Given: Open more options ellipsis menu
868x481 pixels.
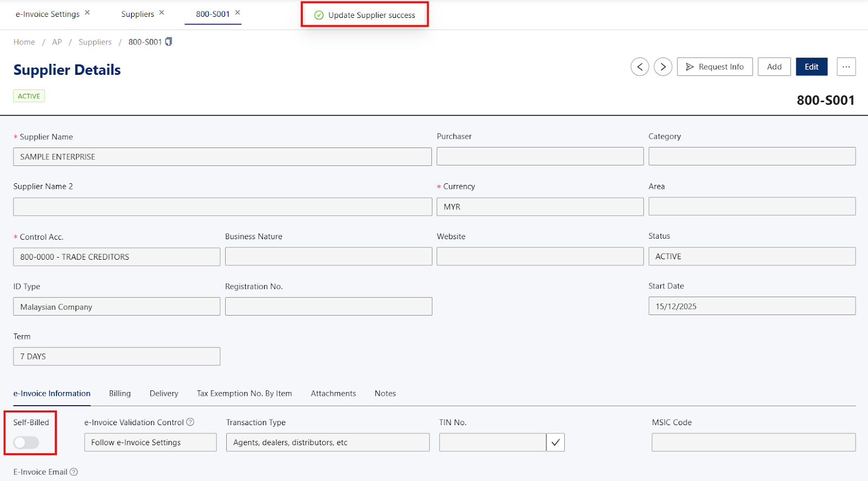Looking at the screenshot, I should pos(846,67).
